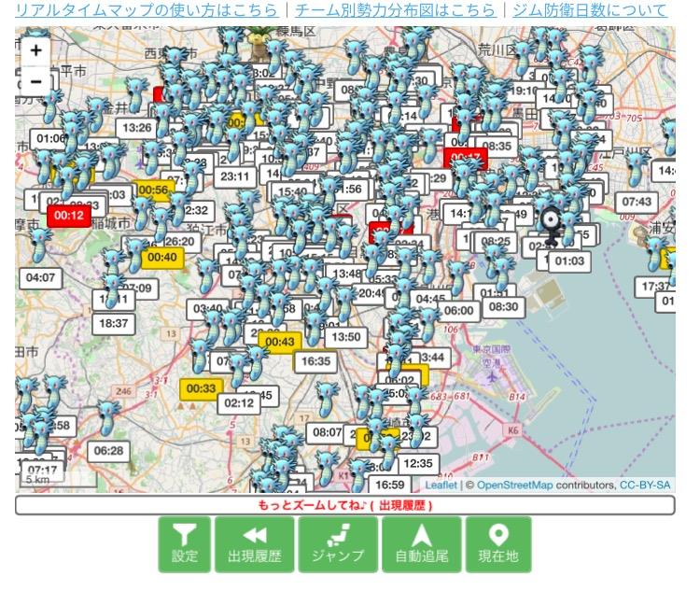Click the 26:20 timer label
Screen dimensions: 700x591
(x=179, y=242)
